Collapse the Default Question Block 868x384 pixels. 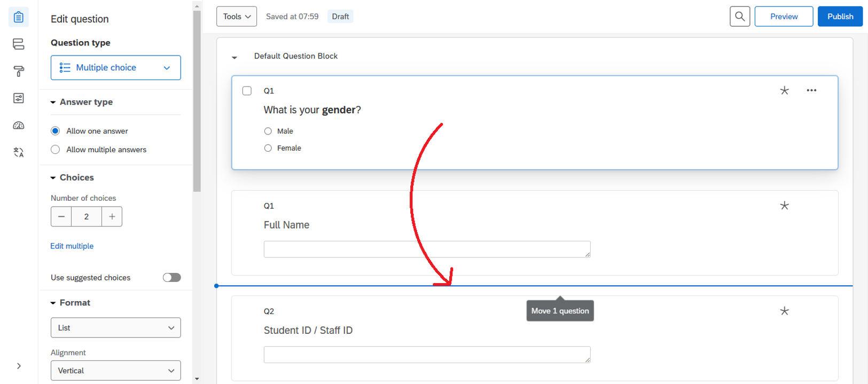[x=234, y=57]
